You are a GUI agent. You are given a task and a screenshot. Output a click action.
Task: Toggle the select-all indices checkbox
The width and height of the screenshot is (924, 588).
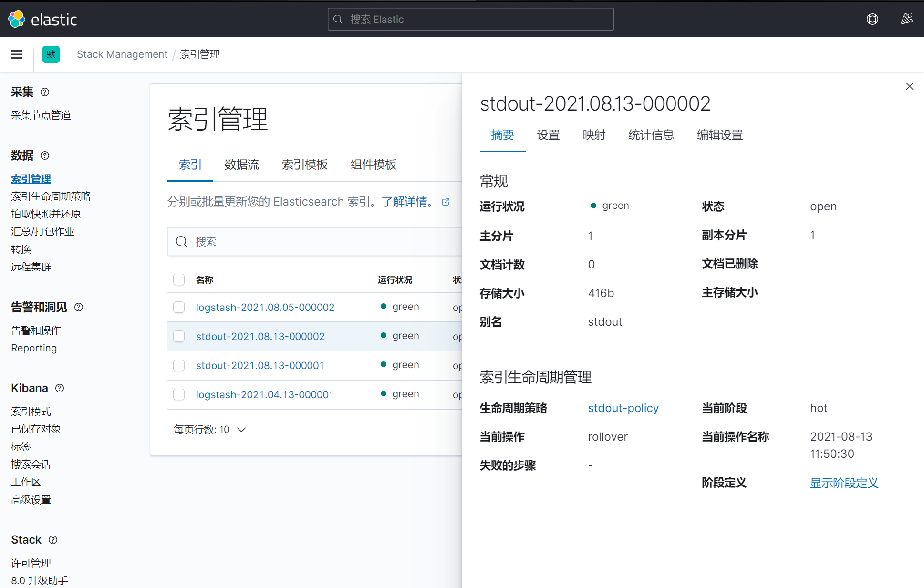tap(179, 279)
